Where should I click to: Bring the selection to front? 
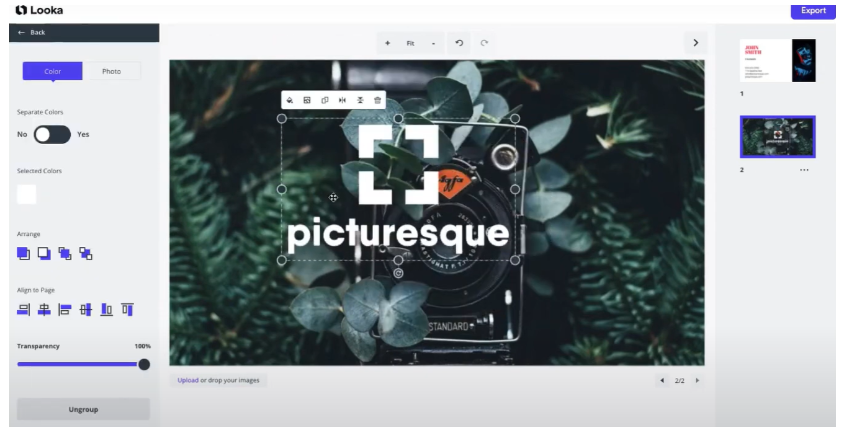(x=23, y=253)
